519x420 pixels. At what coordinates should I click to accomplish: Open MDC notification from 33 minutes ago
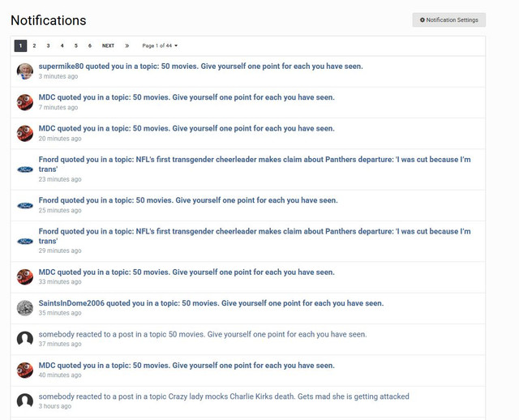[x=187, y=272]
